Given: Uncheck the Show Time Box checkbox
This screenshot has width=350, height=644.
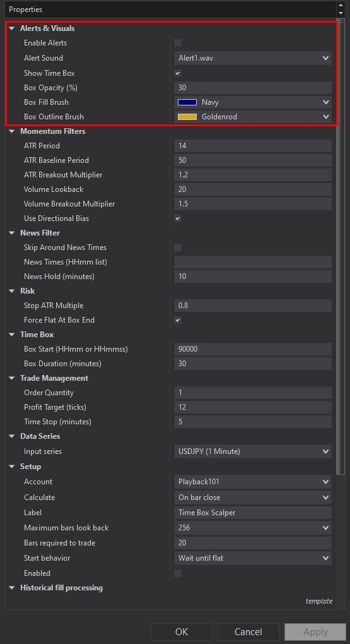Looking at the screenshot, I should [178, 73].
